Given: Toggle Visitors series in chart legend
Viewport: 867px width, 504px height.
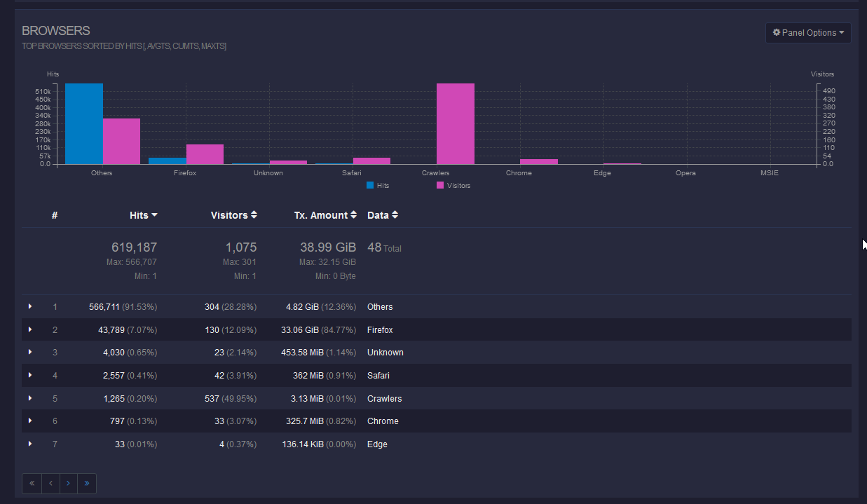Looking at the screenshot, I should [x=453, y=186].
